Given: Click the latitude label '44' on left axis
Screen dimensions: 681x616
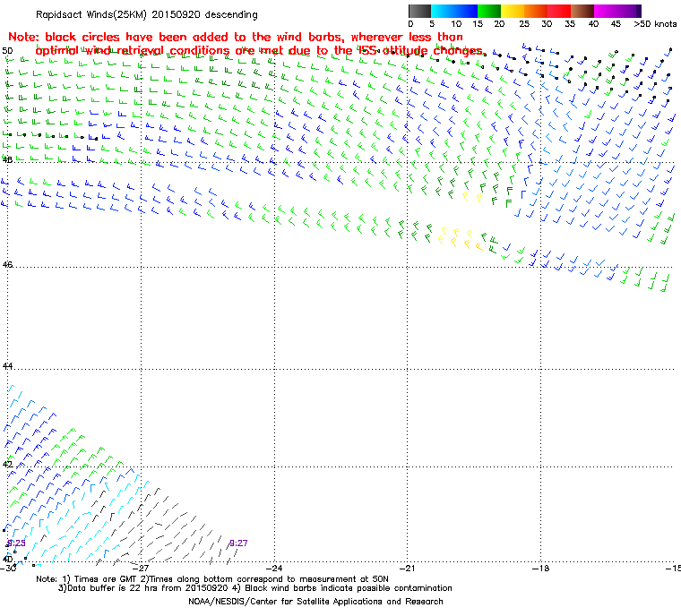Looking at the screenshot, I should point(7,366).
